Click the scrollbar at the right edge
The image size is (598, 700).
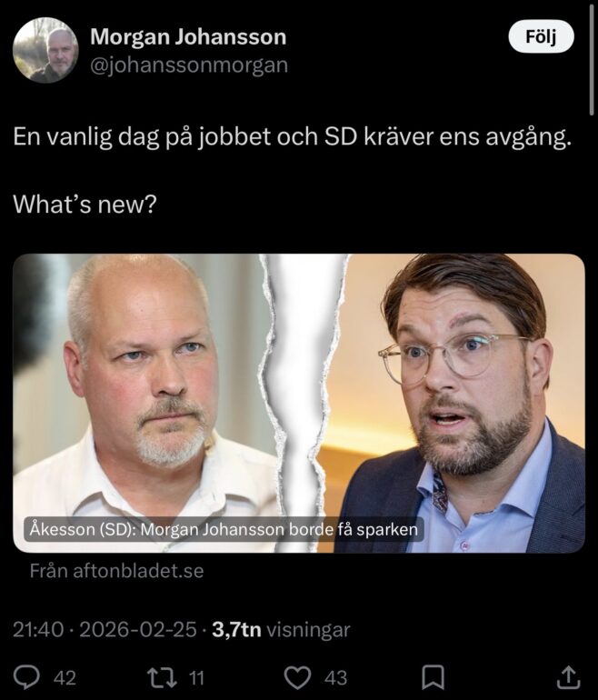click(592, 58)
